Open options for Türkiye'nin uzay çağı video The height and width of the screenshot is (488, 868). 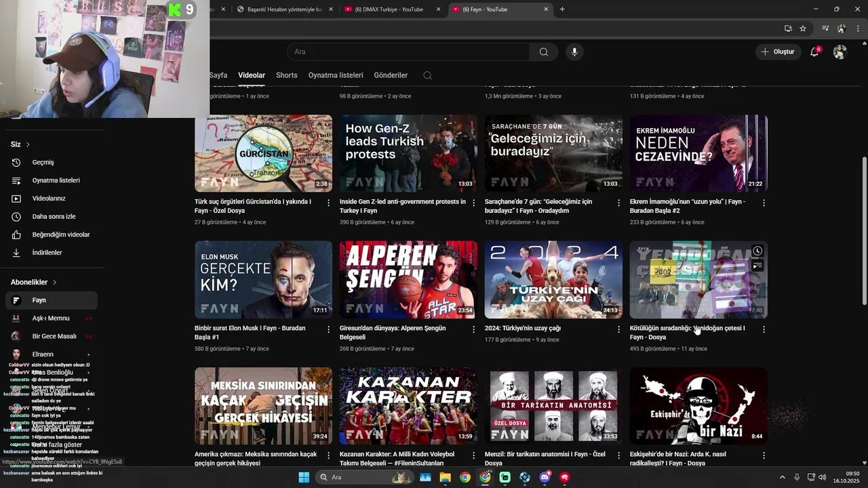[x=618, y=329]
